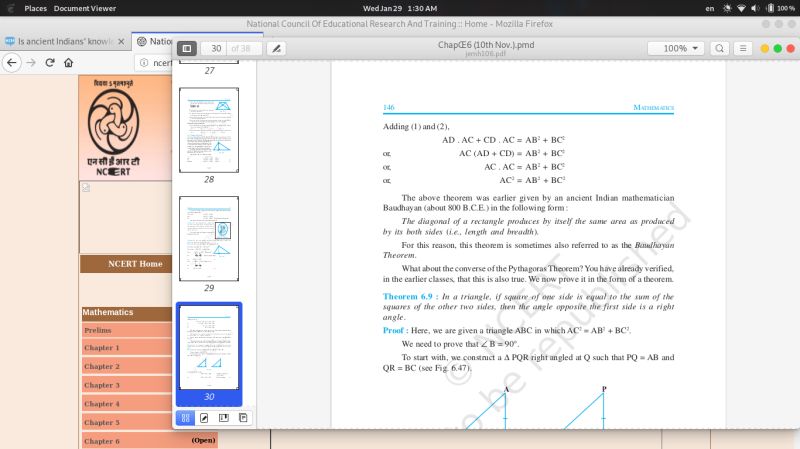
Task: Open the Document Viewer app menu
Action: coord(85,8)
